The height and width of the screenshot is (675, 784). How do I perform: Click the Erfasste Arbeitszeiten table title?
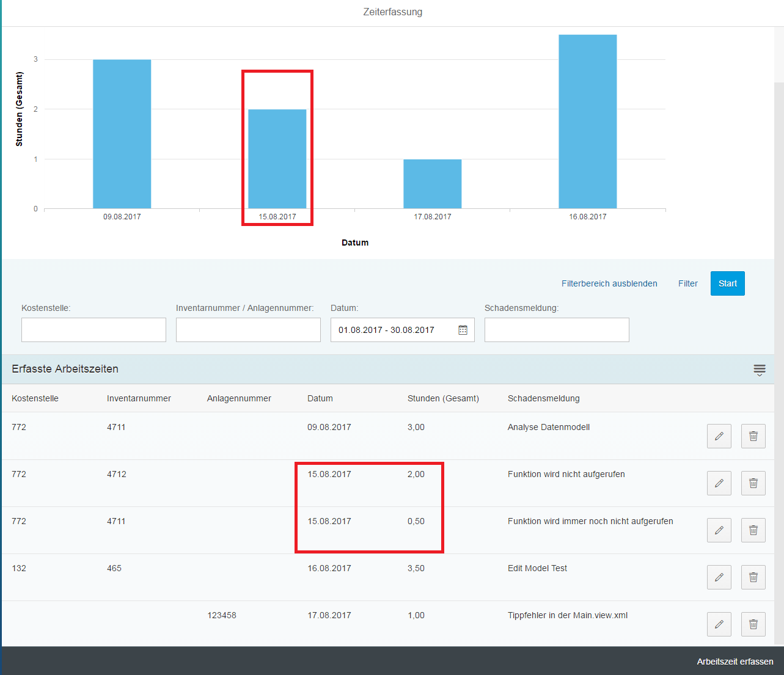coord(65,369)
